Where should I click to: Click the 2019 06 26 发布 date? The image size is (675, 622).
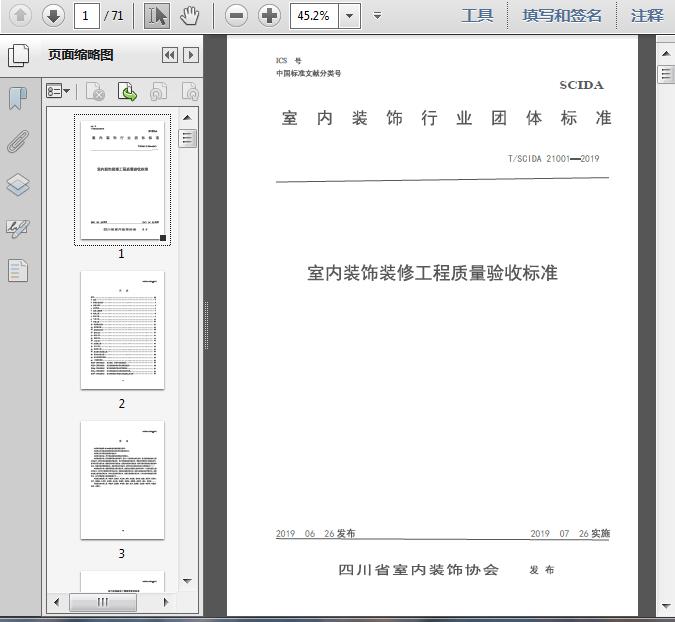pyautogui.click(x=316, y=533)
